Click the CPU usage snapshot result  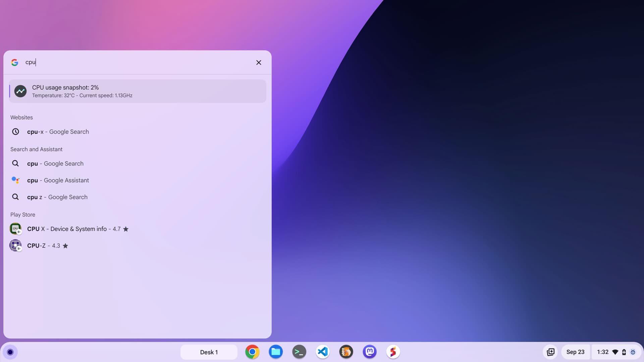click(138, 90)
